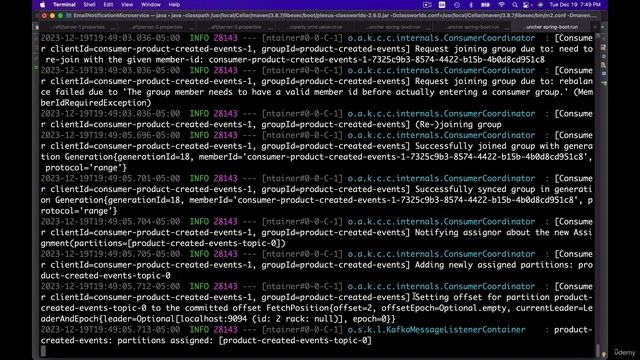Click the window title proxy folder icon
The image size is (640, 360).
[x=69, y=16]
